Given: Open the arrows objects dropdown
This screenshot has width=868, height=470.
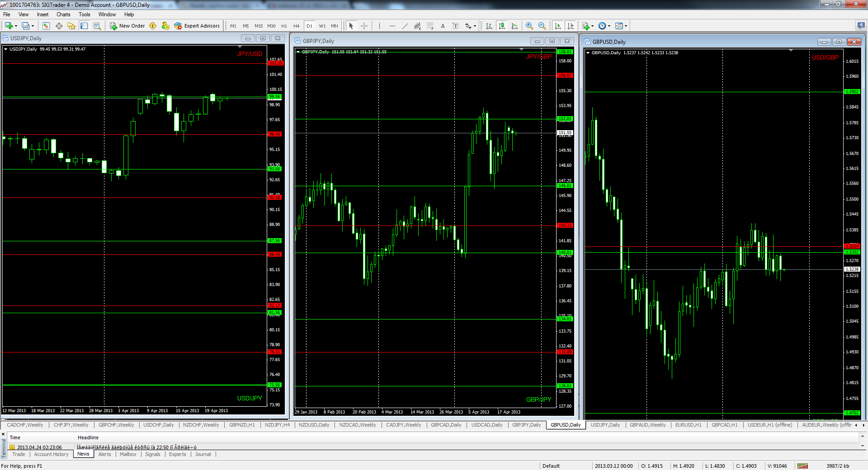Looking at the screenshot, I should pos(471,26).
